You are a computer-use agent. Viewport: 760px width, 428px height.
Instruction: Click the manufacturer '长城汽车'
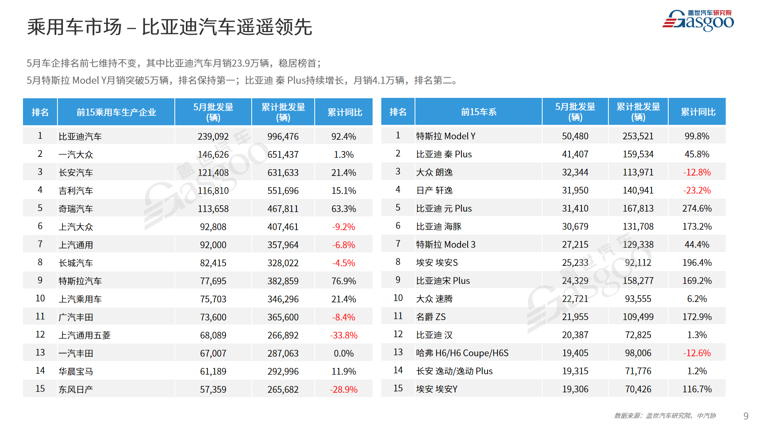pyautogui.click(x=76, y=263)
